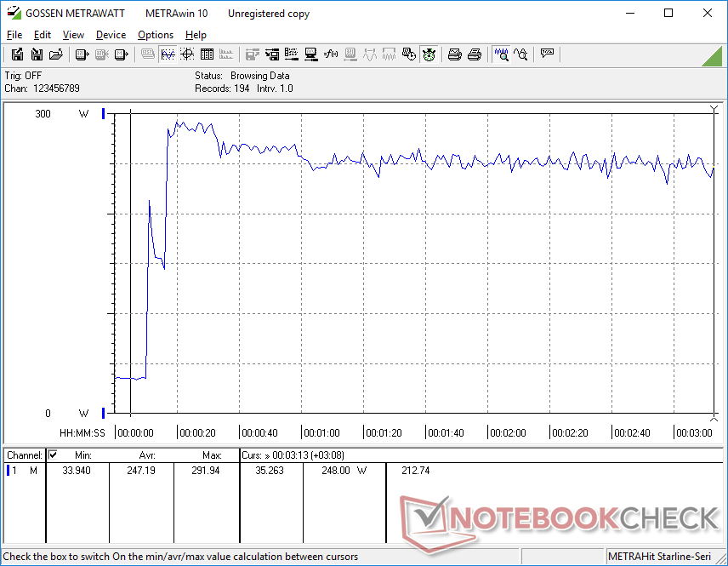The image size is (728, 566).
Task: Open the clock time settings icon
Action: (x=408, y=54)
